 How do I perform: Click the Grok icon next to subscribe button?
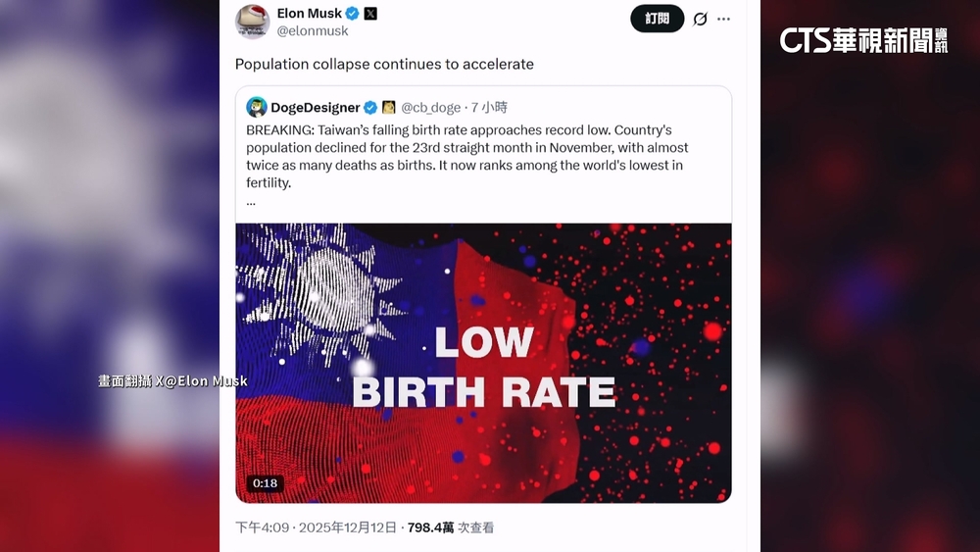point(700,19)
